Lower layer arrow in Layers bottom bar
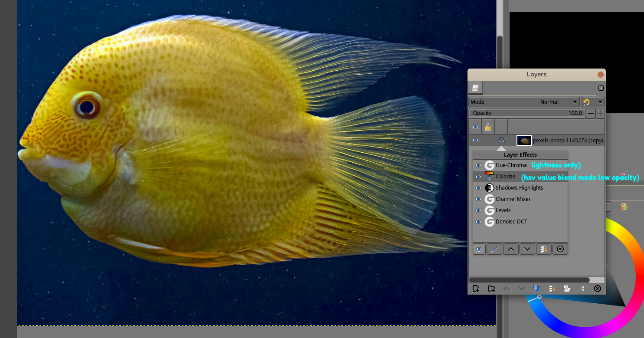Image resolution: width=644 pixels, height=338 pixels. (522, 289)
